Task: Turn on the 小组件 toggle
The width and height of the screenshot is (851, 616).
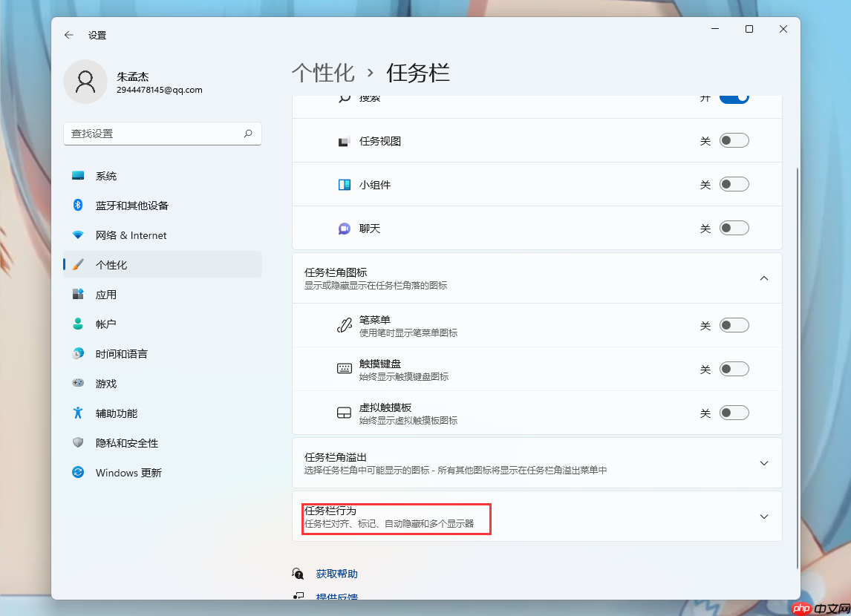Action: coord(734,184)
